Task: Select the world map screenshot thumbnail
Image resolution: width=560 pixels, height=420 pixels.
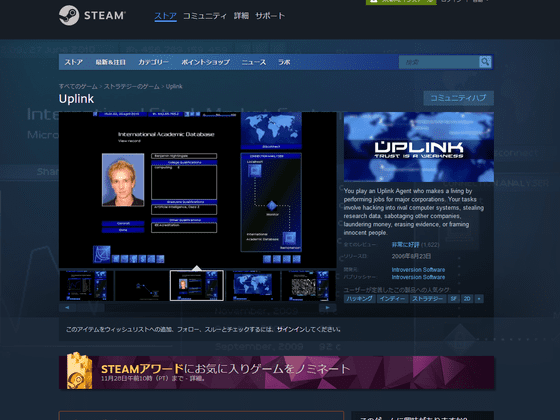Action: pyautogui.click(x=252, y=285)
